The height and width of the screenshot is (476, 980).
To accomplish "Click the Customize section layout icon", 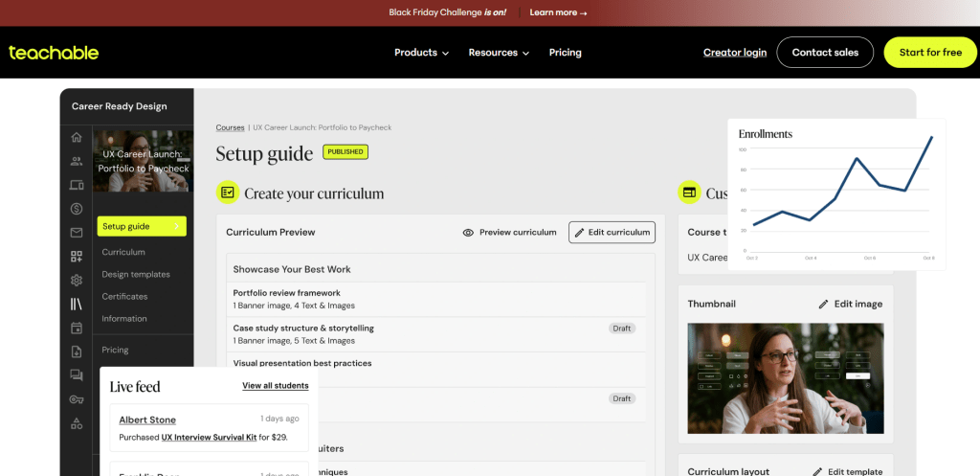I will (689, 193).
